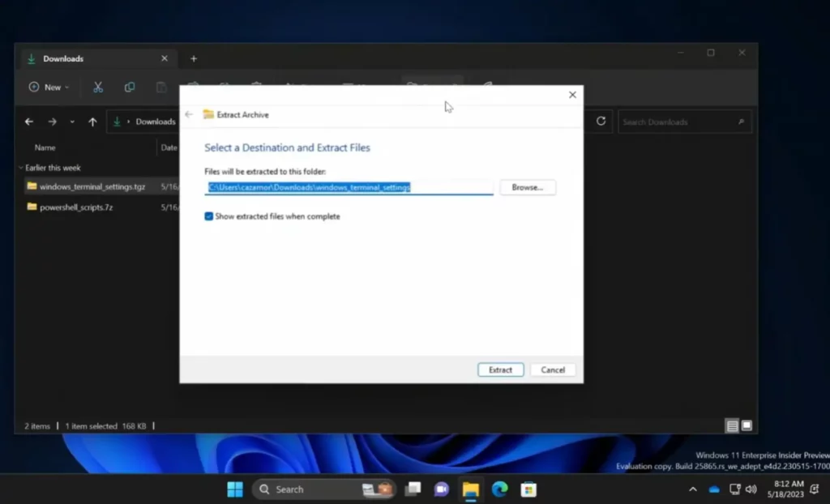The width and height of the screenshot is (830, 504).
Task: Click Browse to pick a destination folder
Action: (x=527, y=187)
